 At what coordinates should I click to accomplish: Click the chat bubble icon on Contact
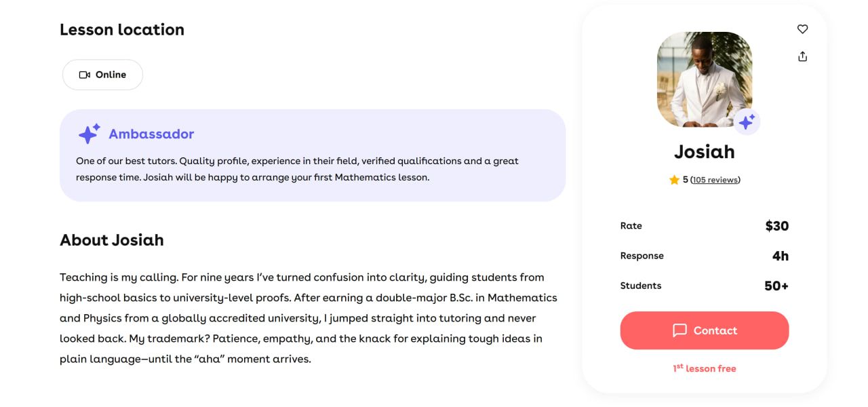tap(679, 330)
